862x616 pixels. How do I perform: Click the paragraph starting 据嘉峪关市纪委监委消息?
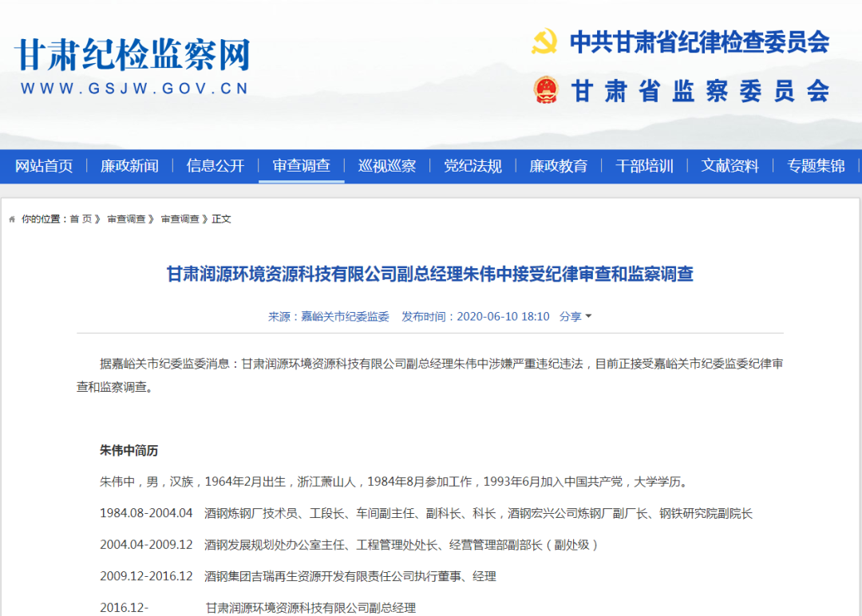[x=430, y=375]
